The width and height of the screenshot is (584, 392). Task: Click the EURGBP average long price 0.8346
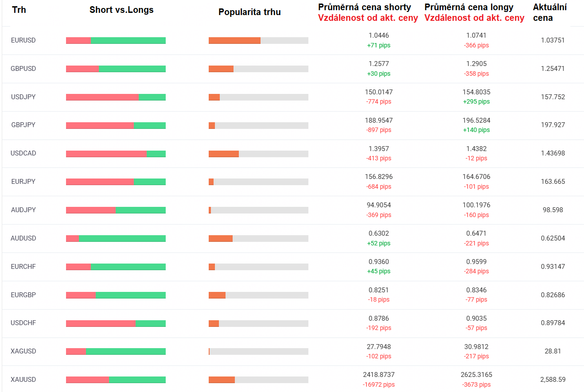476,290
